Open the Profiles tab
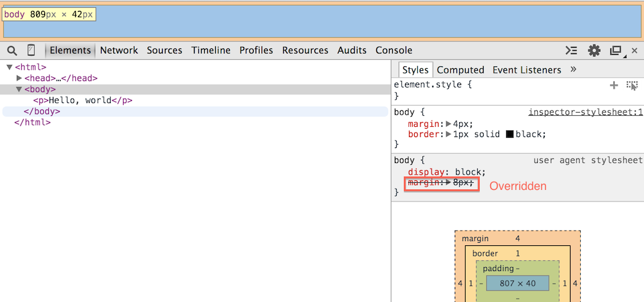The height and width of the screenshot is (302, 644). click(x=256, y=50)
